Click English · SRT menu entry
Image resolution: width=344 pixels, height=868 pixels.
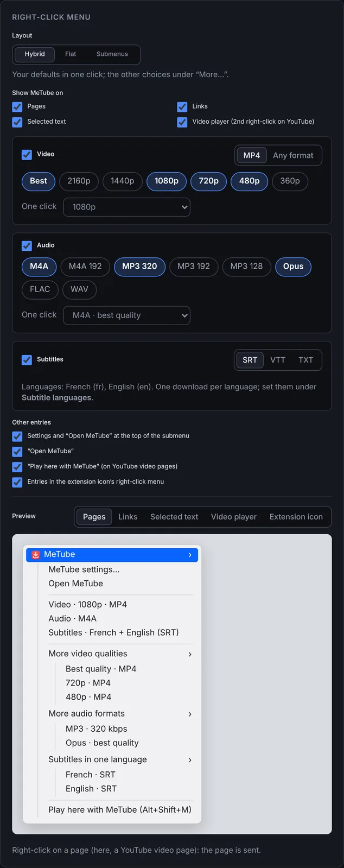pyautogui.click(x=91, y=789)
